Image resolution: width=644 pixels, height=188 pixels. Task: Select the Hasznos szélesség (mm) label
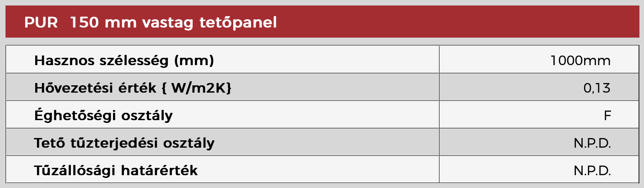(124, 61)
